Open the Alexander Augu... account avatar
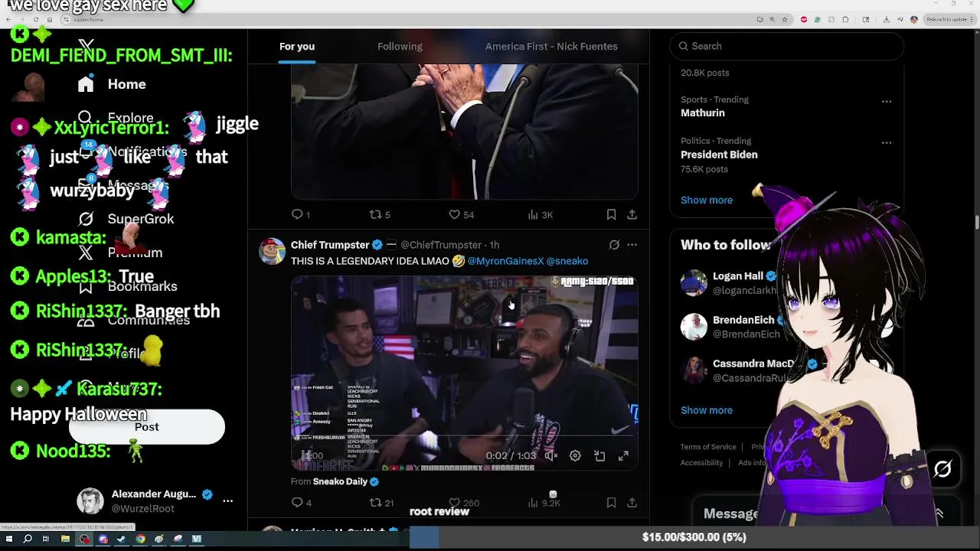 90,500
